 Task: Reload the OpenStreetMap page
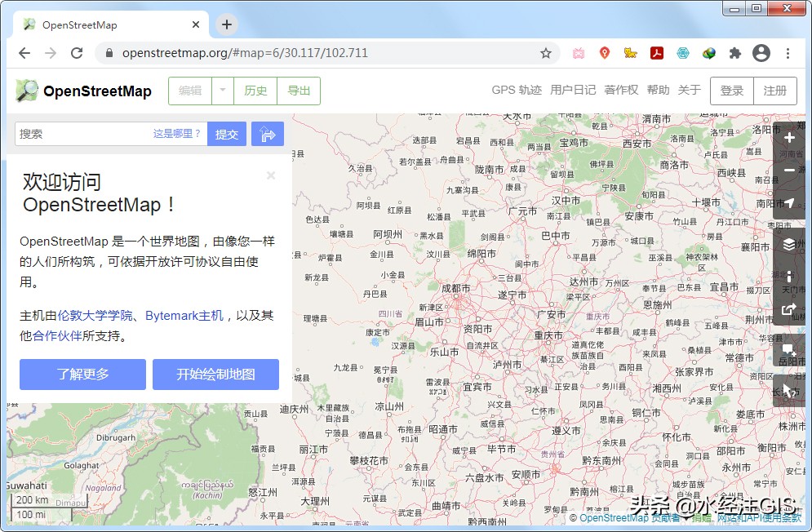tap(77, 53)
